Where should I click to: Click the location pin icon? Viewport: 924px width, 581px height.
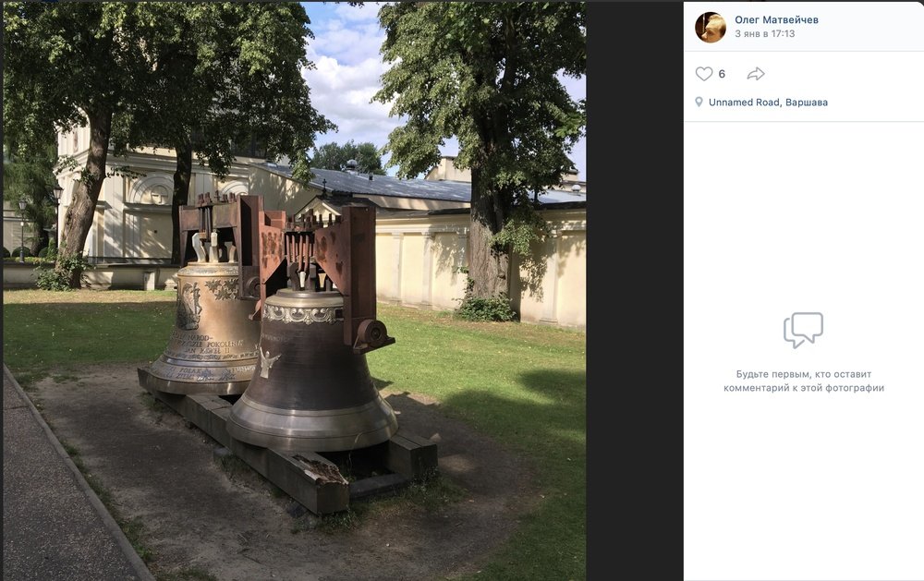point(699,102)
